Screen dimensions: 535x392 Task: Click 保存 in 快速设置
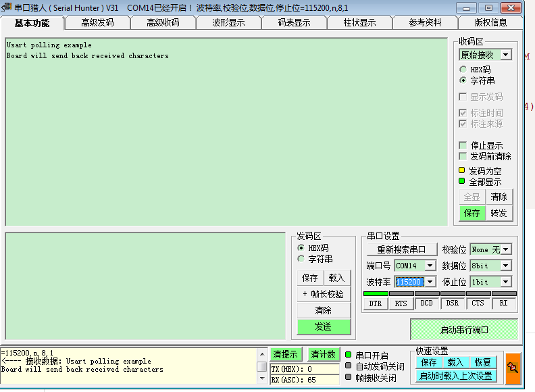click(429, 362)
